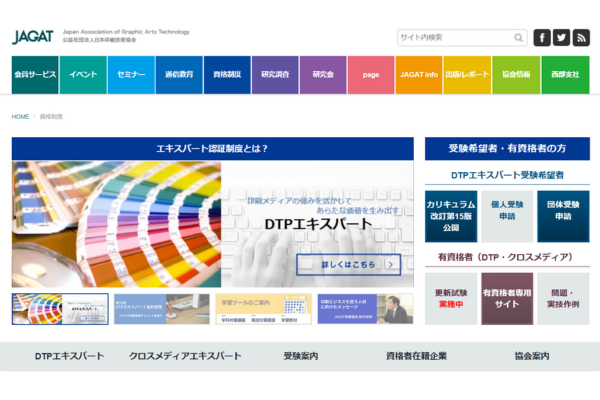This screenshot has width=600, height=400.
Task: Select the DTPエキスパート更新試験 slide thumbnail
Action: (x=162, y=309)
